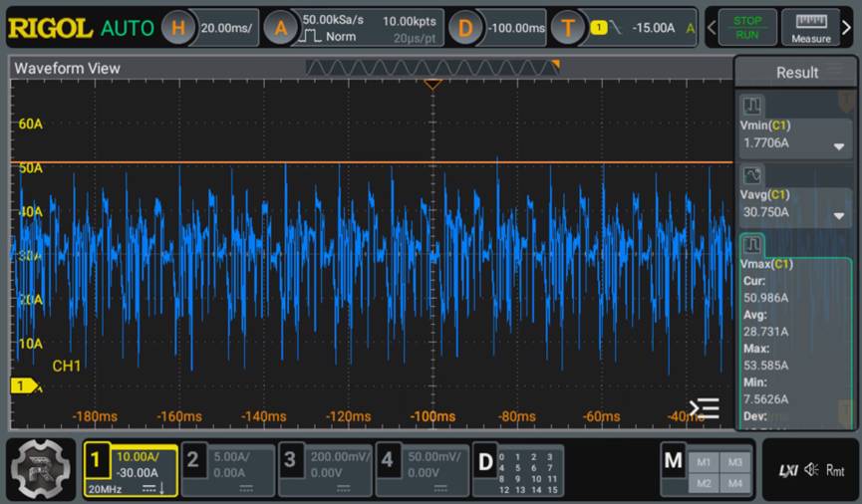Click channel 4 scale 50.00mV/

[x=433, y=457]
